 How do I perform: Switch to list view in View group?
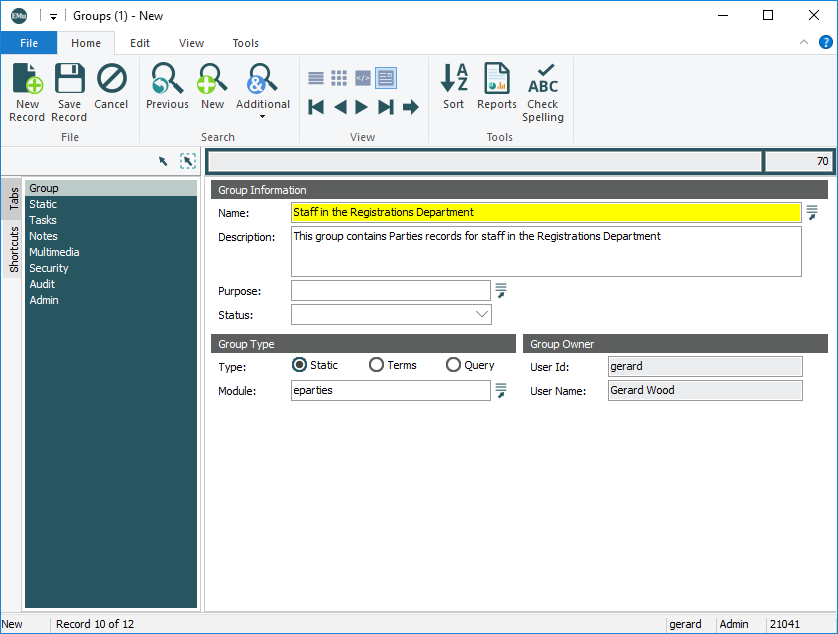point(316,78)
